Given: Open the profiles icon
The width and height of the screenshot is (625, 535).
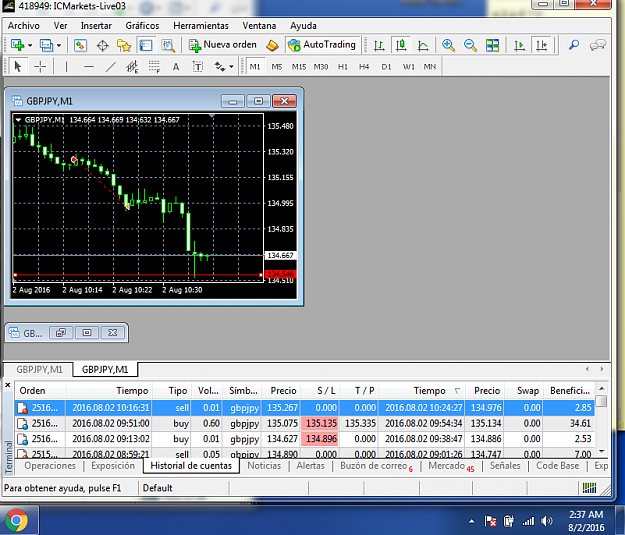Looking at the screenshot, I should pos(46,45).
